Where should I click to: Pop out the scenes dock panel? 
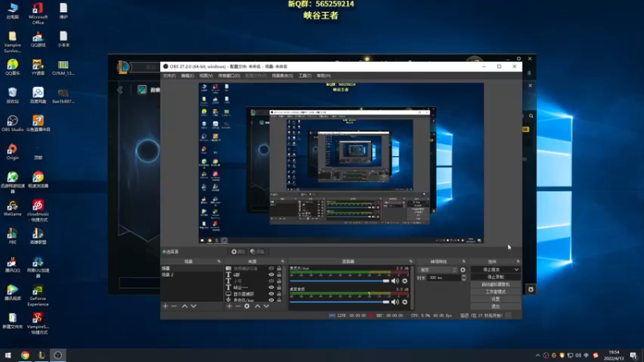219,261
